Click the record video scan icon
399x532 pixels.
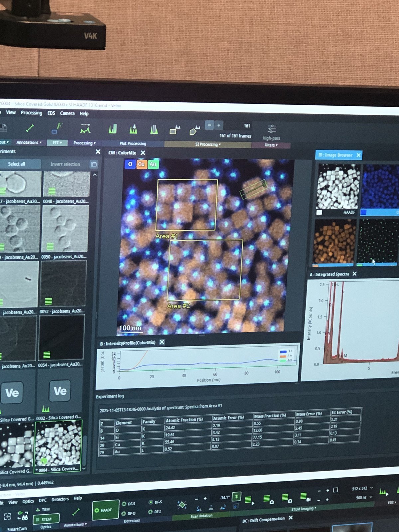coord(305,497)
